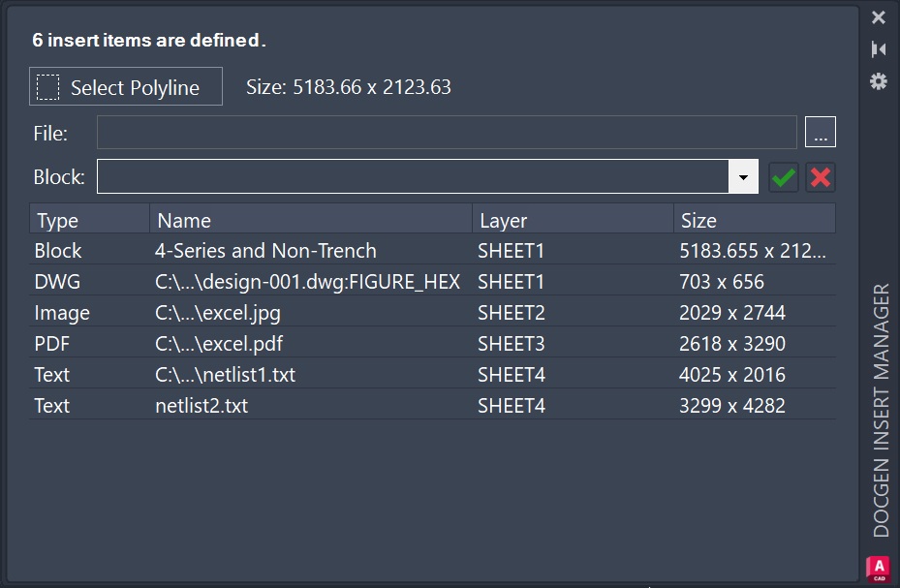
Task: Click the AutoCAD logo icon
Action: [x=878, y=569]
